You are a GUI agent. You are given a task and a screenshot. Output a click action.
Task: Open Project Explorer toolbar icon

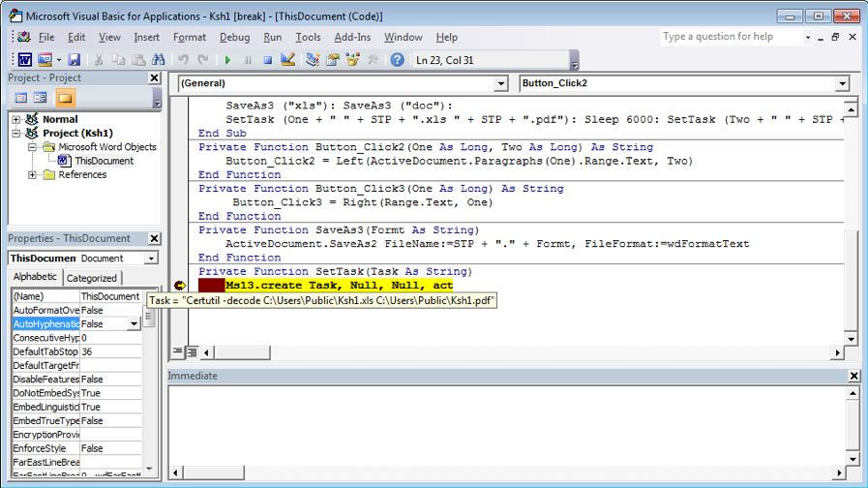coord(313,60)
